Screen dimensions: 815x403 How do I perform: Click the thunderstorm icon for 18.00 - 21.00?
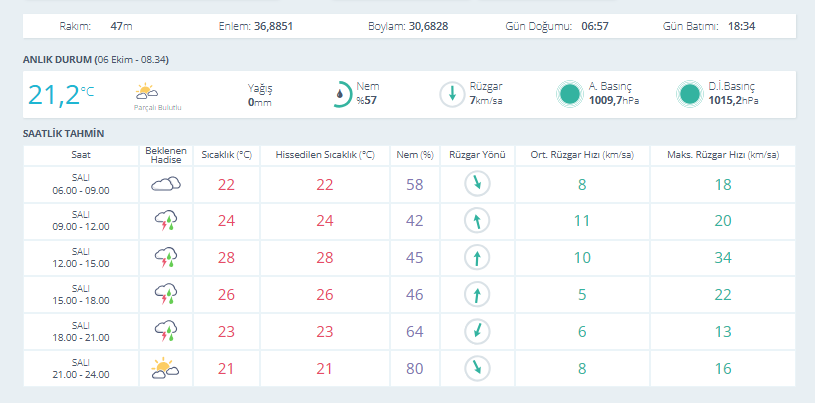166,332
